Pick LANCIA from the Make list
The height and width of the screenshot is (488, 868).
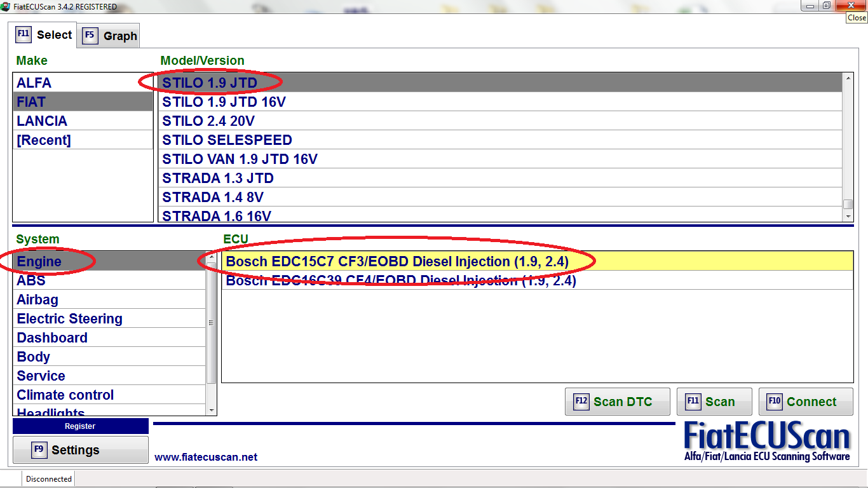83,121
